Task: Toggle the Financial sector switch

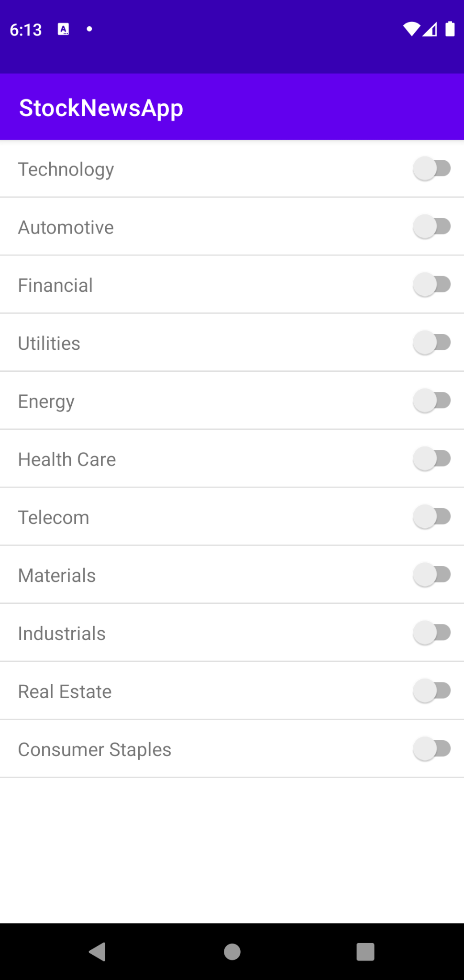Action: point(432,285)
